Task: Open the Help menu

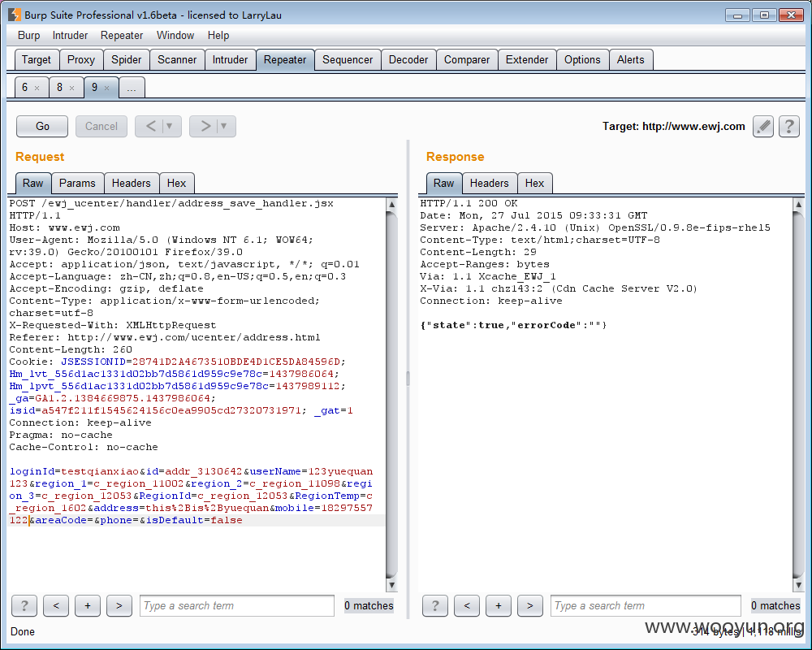Action: 218,35
